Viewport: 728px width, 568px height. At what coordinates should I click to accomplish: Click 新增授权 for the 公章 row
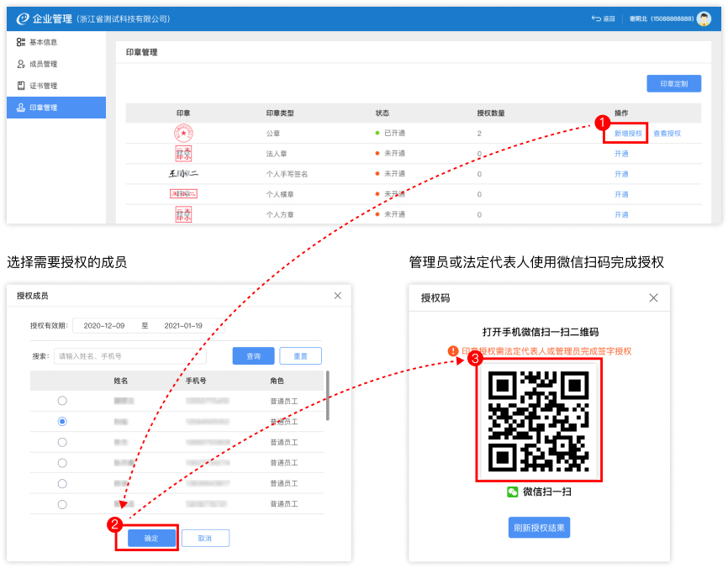(627, 134)
